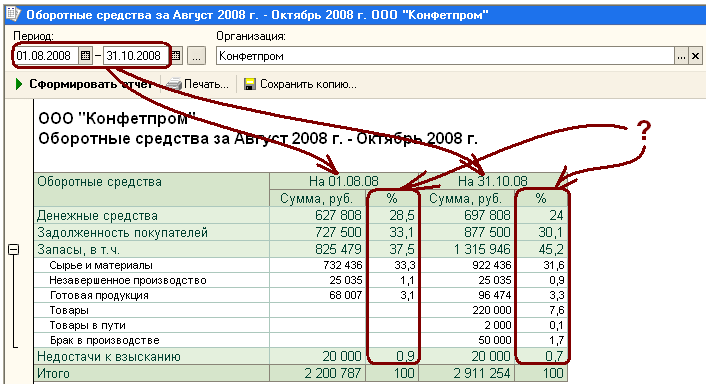Open organization selection ellipsis button
Image resolution: width=709 pixels, height=387 pixels.
click(681, 56)
